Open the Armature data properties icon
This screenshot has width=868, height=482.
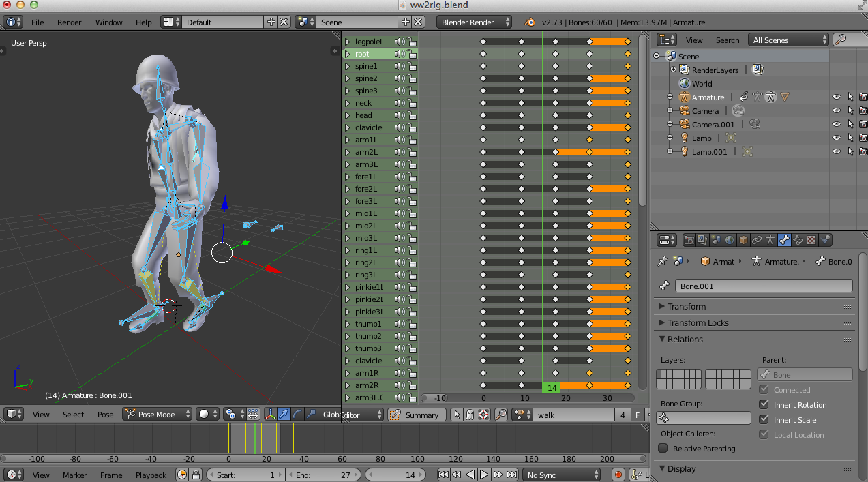click(x=770, y=240)
